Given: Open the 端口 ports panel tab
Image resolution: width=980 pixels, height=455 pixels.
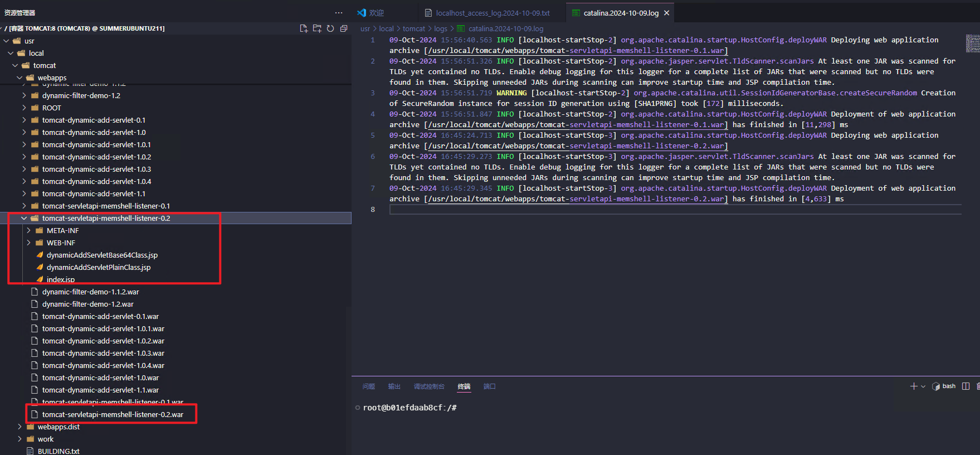Looking at the screenshot, I should (x=490, y=386).
